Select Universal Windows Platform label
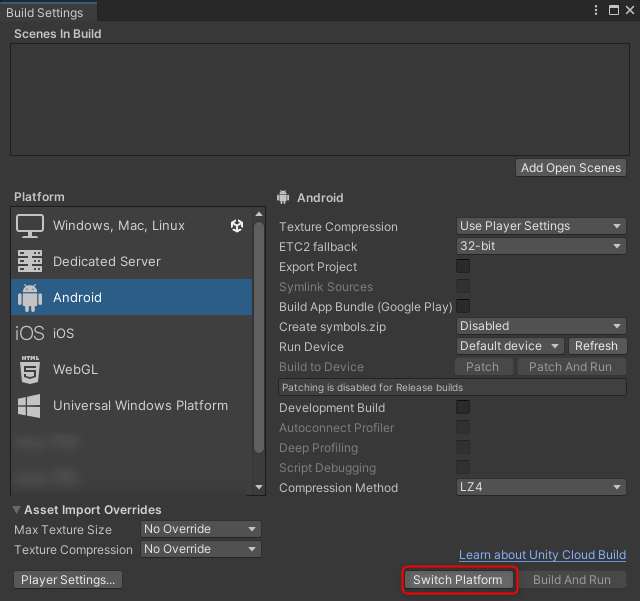 140,405
